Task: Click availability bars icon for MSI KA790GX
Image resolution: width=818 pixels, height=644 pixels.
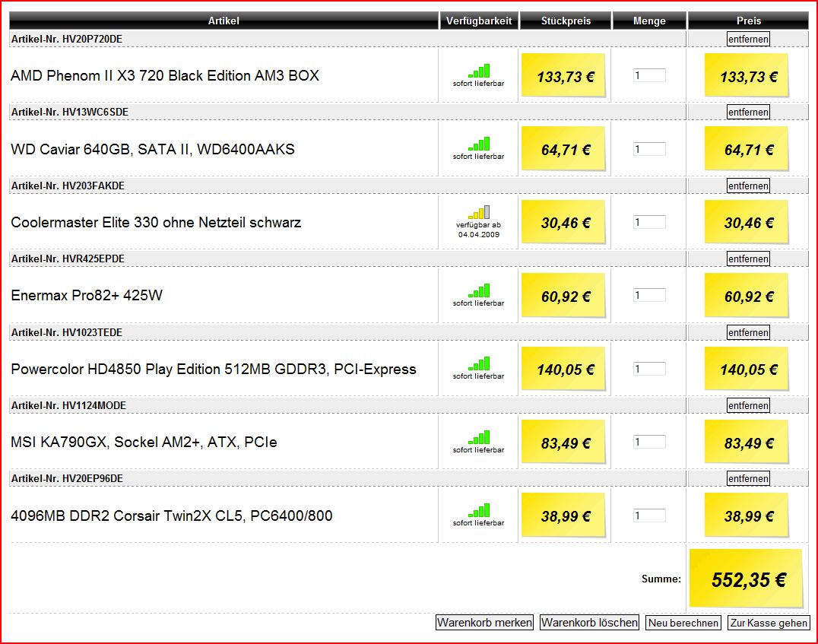Action: coord(479,437)
